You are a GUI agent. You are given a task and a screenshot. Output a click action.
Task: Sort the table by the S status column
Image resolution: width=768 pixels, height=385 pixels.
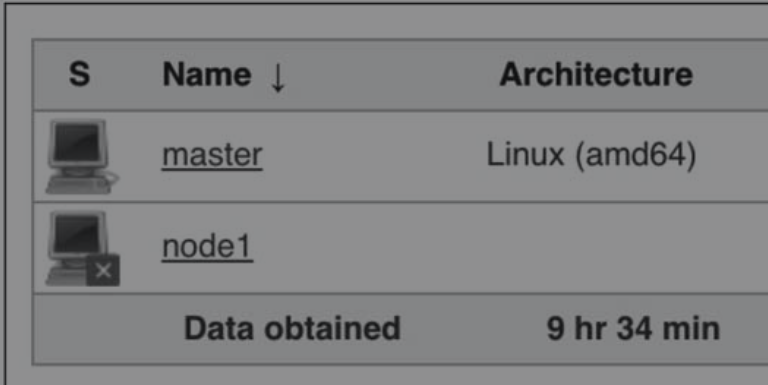(79, 74)
